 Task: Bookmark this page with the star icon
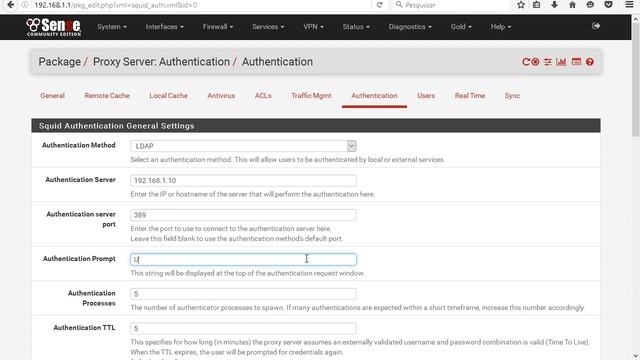click(x=521, y=5)
